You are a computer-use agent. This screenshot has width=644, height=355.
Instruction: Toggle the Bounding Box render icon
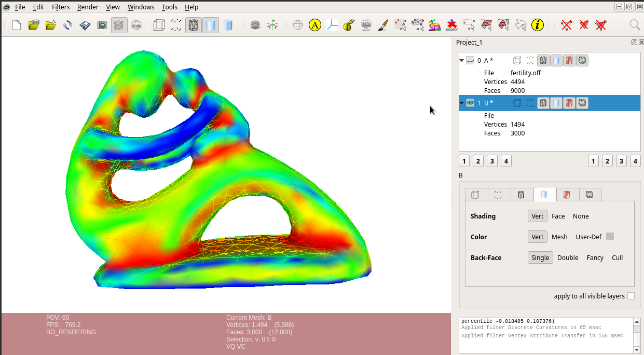point(159,25)
